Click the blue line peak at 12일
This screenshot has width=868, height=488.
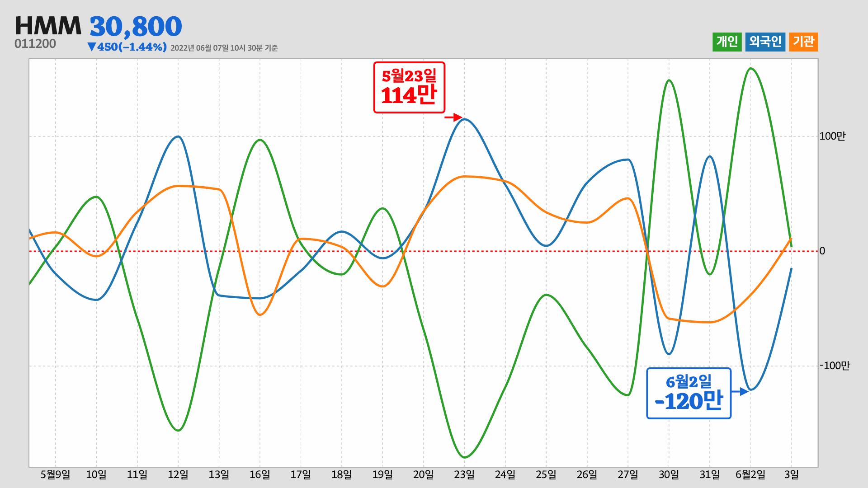point(178,136)
